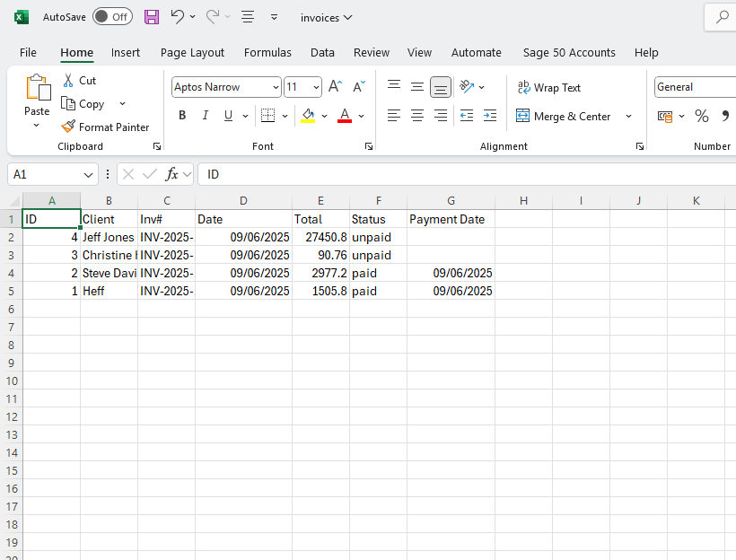Toggle underline formatting
Image resolution: width=736 pixels, height=560 pixels.
click(x=229, y=116)
